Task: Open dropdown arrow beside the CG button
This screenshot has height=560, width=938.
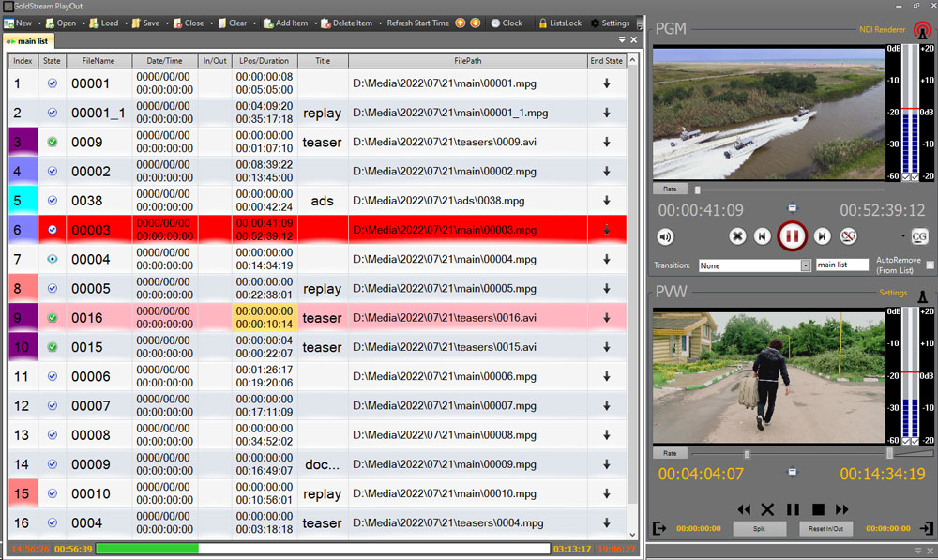Action: click(x=903, y=236)
